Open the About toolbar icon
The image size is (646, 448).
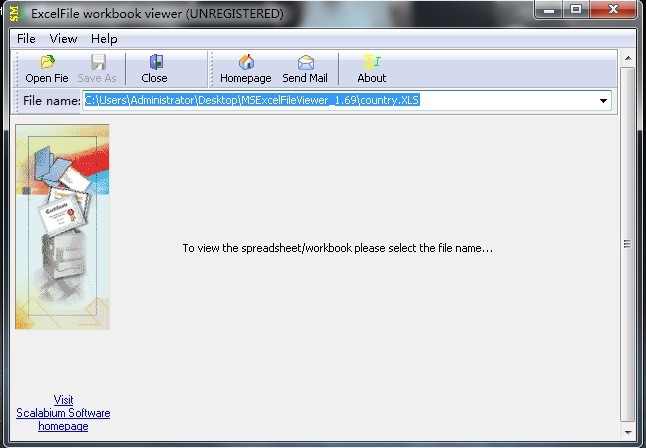point(371,63)
